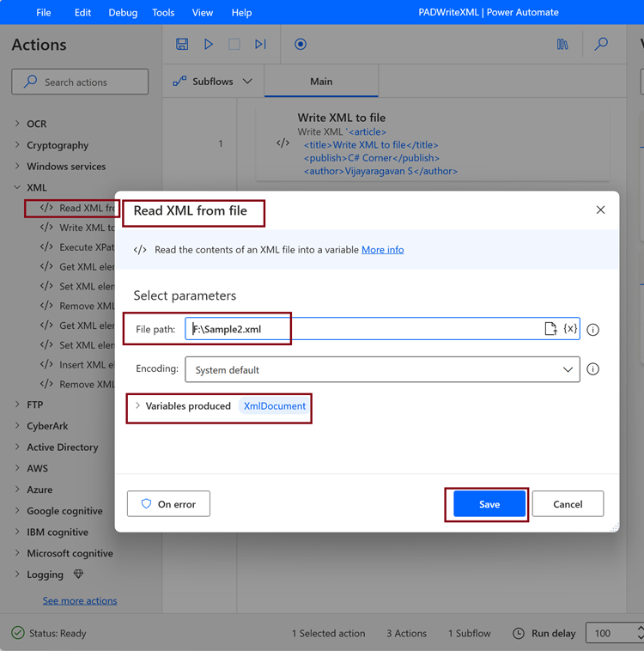Open the Encoding dropdown

382,369
